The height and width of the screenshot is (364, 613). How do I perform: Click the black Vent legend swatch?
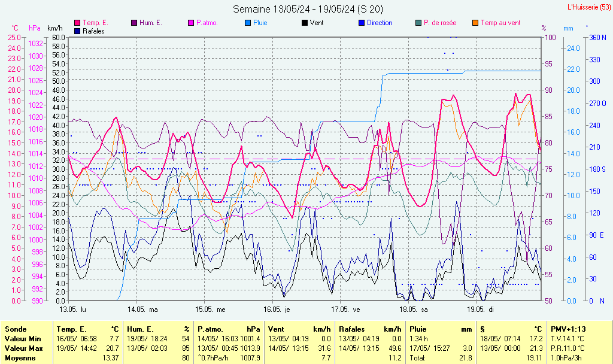[305, 23]
